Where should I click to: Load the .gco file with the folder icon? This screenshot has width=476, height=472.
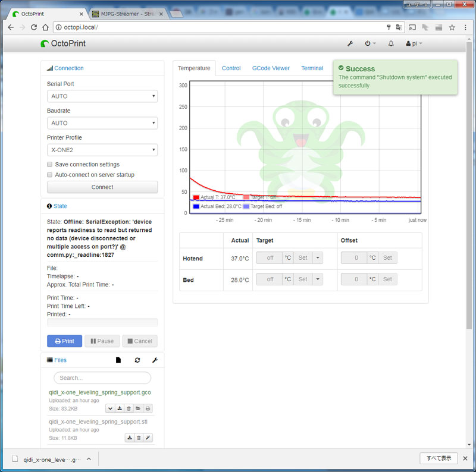point(138,408)
